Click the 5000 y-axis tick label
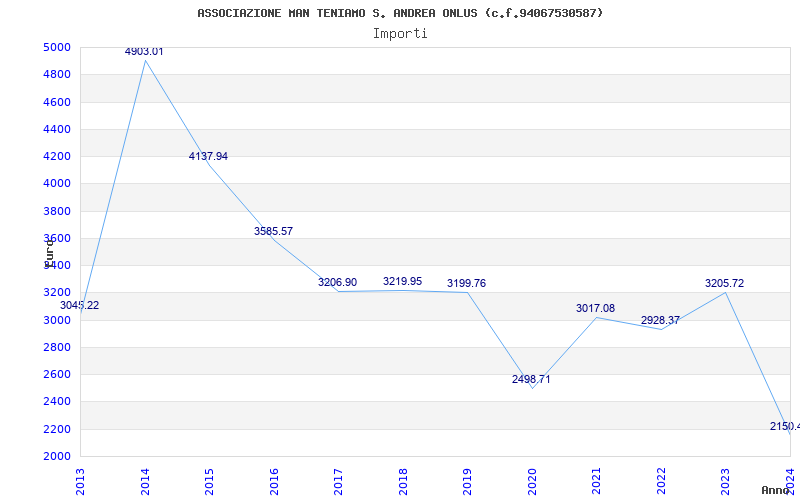Viewport: 800px width, 500px height. (x=57, y=47)
